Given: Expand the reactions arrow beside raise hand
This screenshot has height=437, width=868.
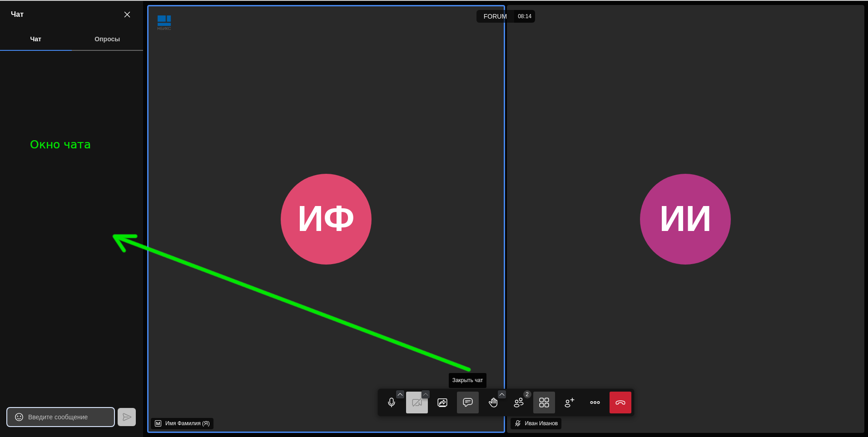Looking at the screenshot, I should (502, 394).
